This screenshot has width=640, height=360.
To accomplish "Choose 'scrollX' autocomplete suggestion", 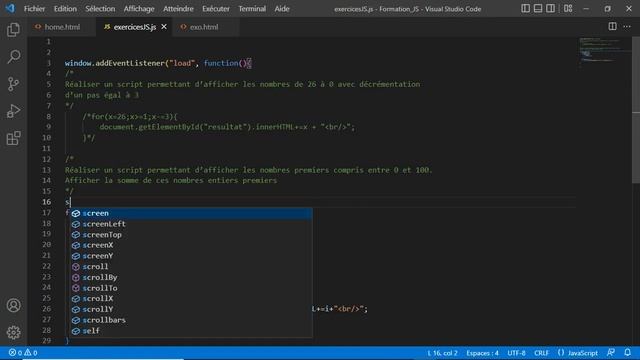I will point(191,298).
